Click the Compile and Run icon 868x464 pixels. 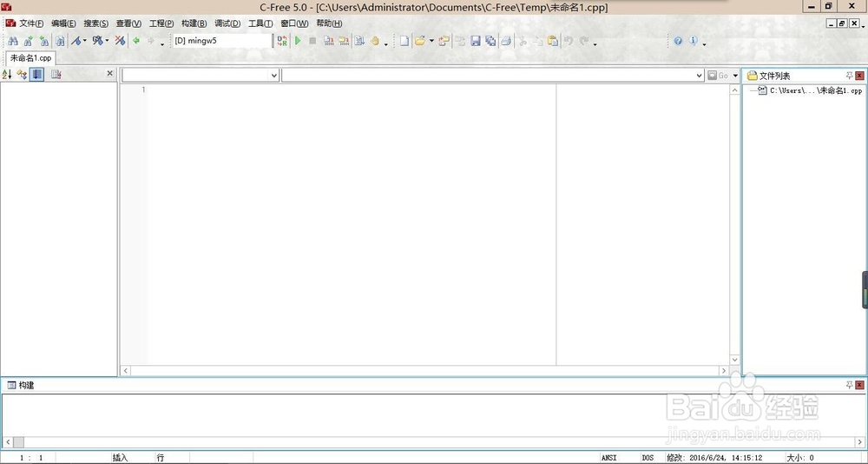tap(282, 41)
